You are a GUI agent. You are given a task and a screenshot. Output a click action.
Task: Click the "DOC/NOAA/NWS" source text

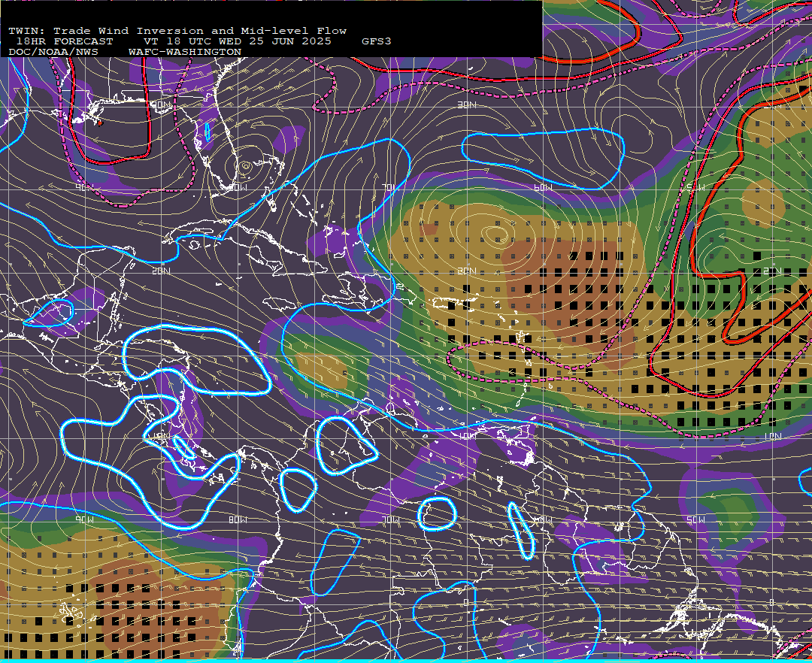[53, 53]
